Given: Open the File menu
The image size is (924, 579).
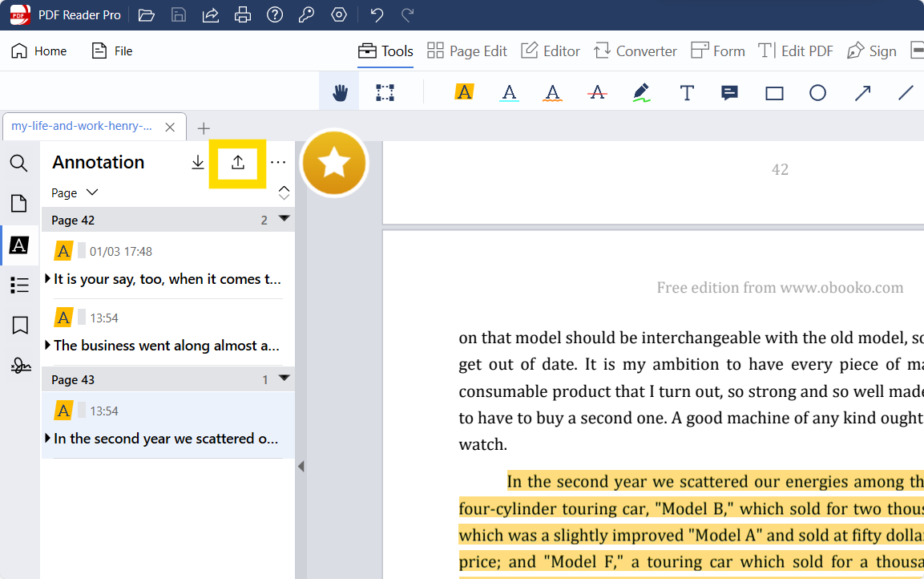Looking at the screenshot, I should point(112,51).
